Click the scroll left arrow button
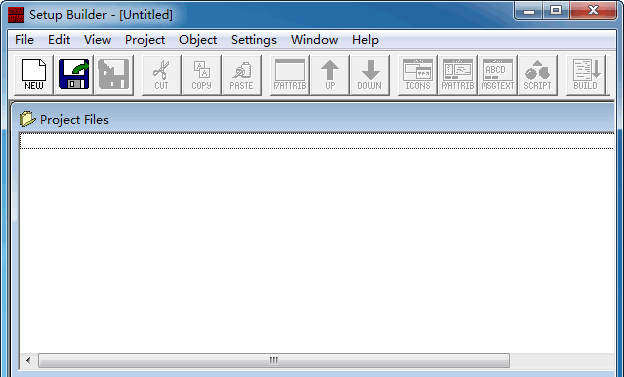 click(x=28, y=360)
